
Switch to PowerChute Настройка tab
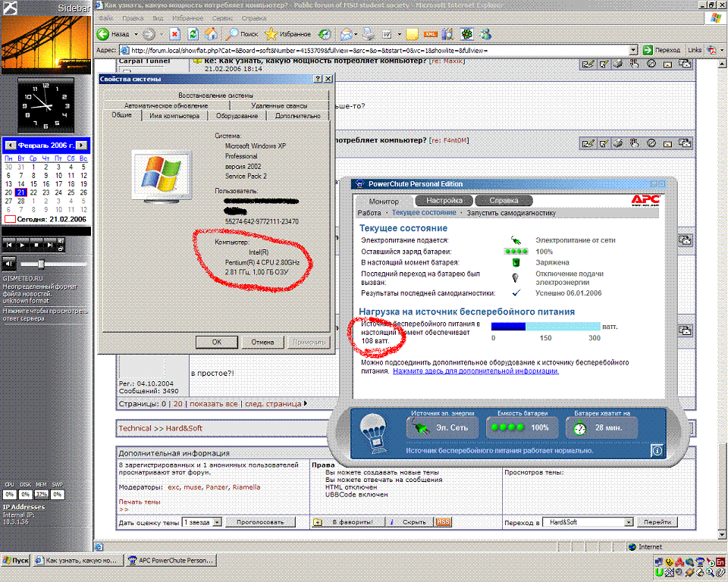click(444, 201)
